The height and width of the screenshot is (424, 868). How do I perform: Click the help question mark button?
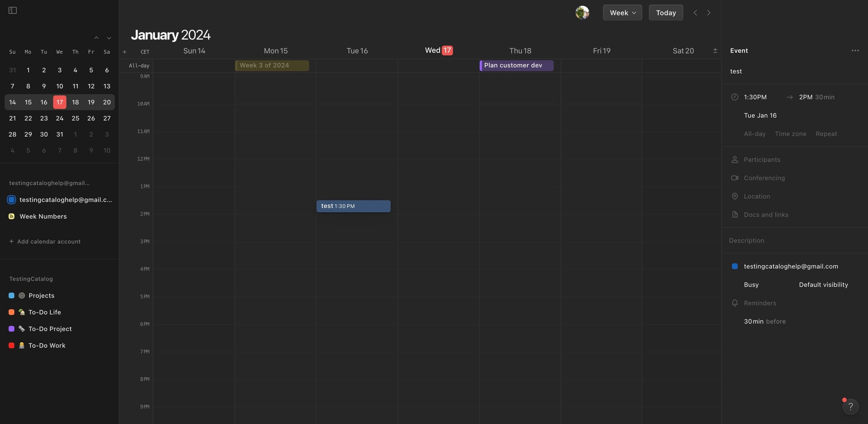tap(850, 407)
